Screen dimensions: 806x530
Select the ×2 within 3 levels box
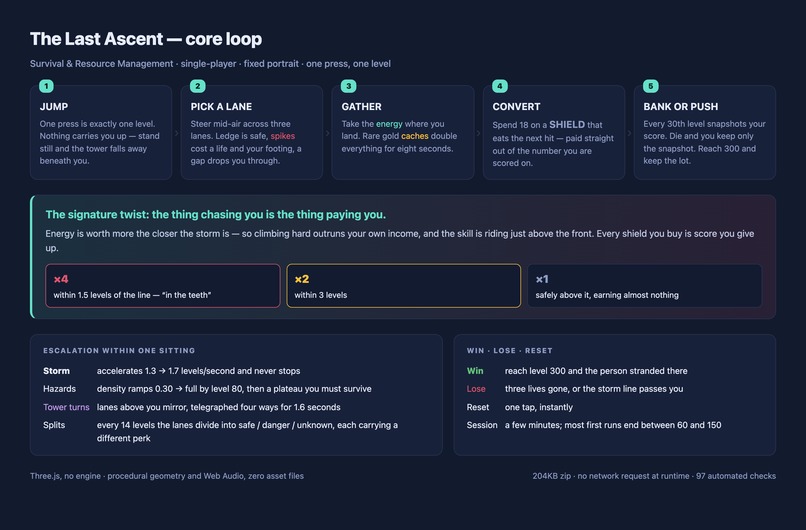point(404,286)
